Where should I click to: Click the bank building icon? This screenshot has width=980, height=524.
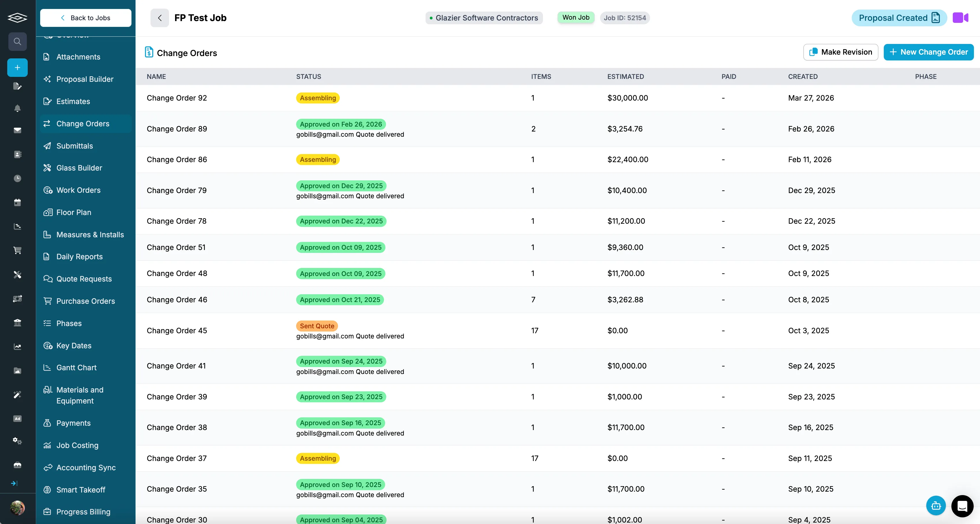pyautogui.click(x=18, y=322)
